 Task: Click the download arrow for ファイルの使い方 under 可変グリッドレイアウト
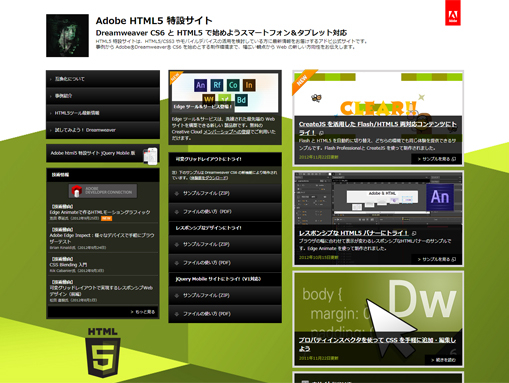pyautogui.click(x=177, y=212)
